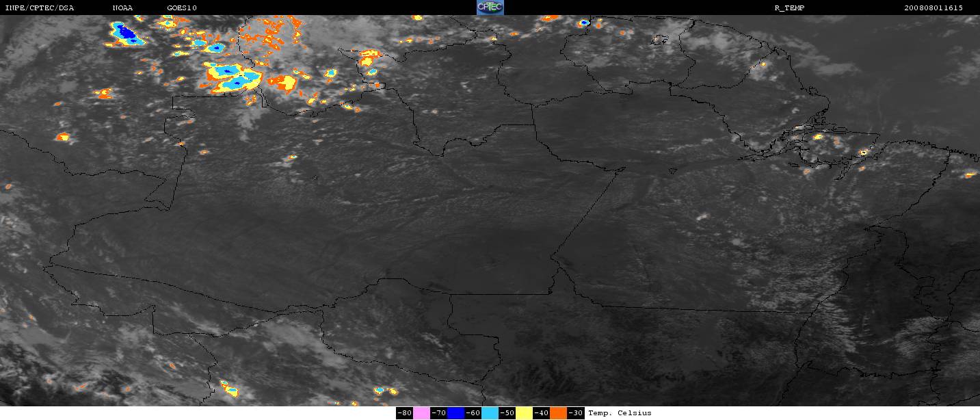Select the yellow legend swatch
Image resolution: width=980 pixels, height=420 pixels.
(524, 413)
